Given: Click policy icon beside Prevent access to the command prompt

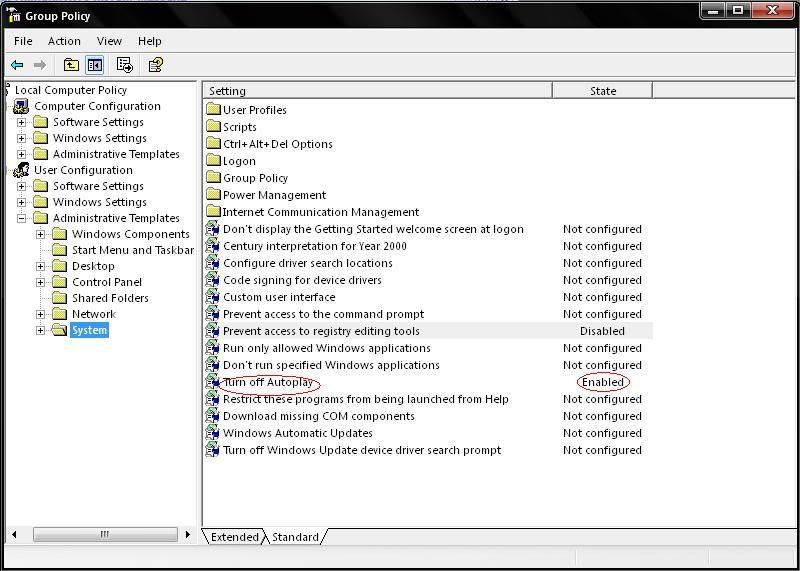Looking at the screenshot, I should 212,314.
